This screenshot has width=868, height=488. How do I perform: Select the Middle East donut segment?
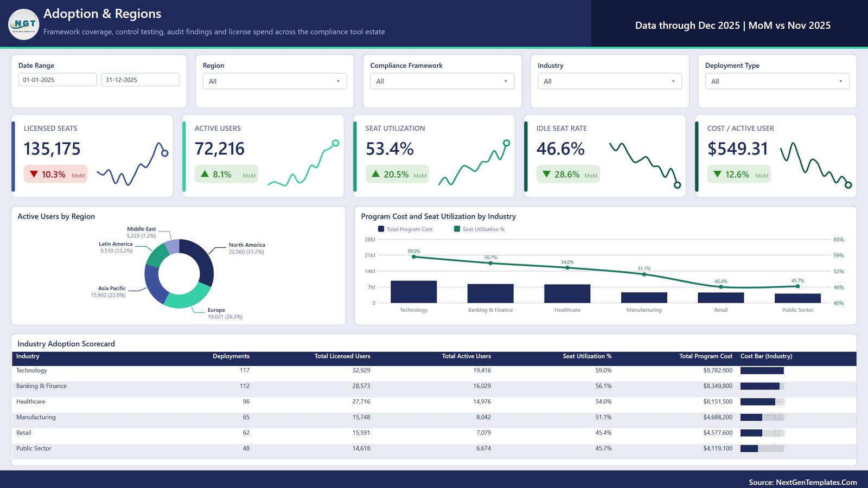coord(173,247)
